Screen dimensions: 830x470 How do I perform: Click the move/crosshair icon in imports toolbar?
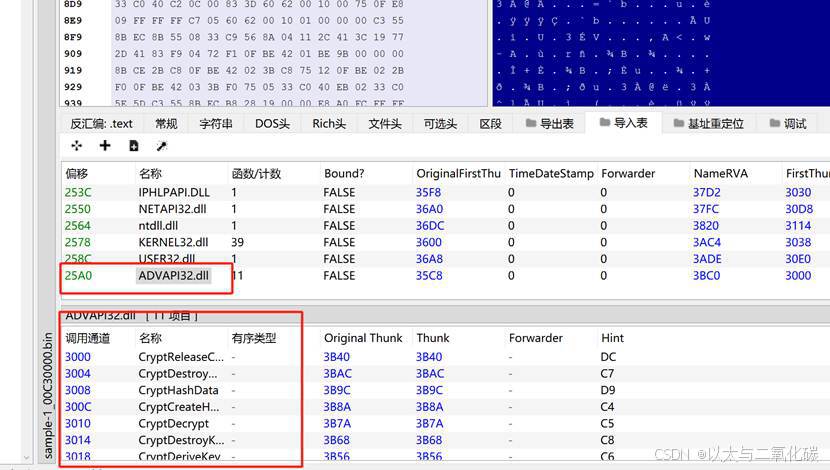(x=77, y=146)
